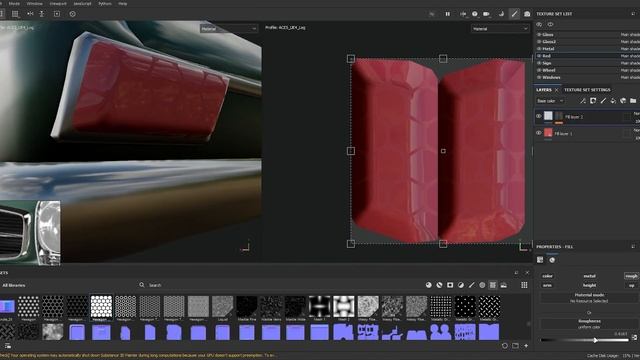This screenshot has height=360, width=640.
Task: Open smart material icon in the Layers toolbar
Action: (623, 101)
